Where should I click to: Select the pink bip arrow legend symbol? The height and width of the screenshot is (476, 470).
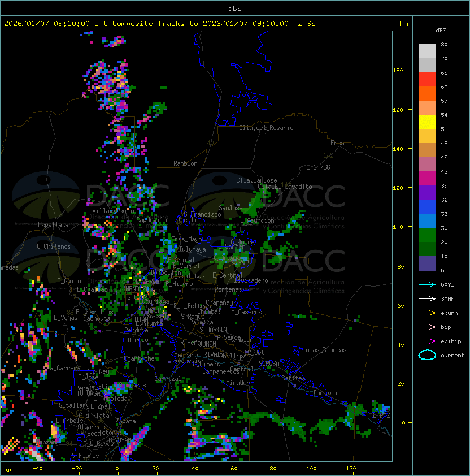click(x=427, y=327)
